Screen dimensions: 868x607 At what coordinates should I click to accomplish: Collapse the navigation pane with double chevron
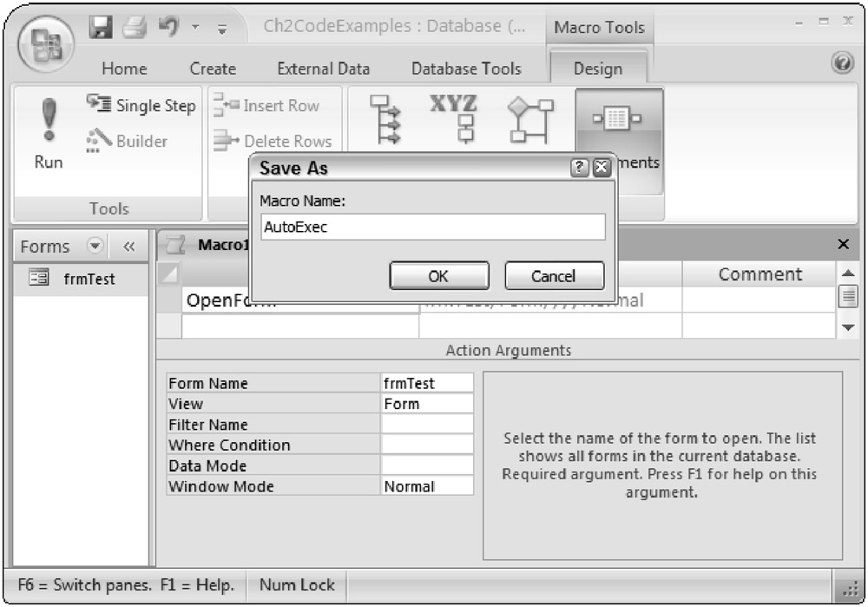129,247
